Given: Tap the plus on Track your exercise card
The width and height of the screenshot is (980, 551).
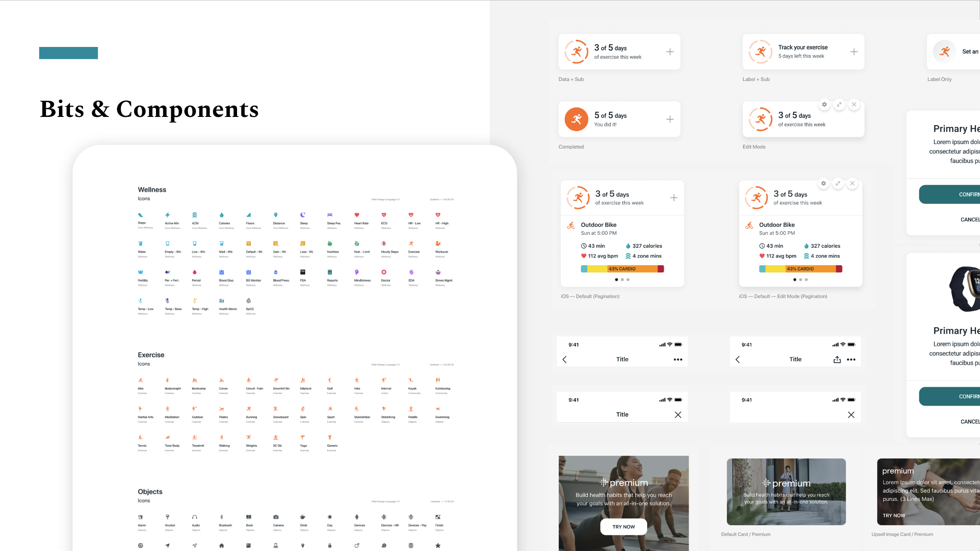Looking at the screenshot, I should coord(854,52).
